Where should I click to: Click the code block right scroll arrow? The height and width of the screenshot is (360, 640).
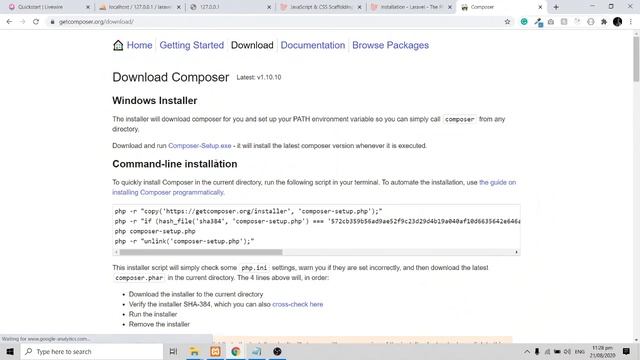(x=516, y=252)
